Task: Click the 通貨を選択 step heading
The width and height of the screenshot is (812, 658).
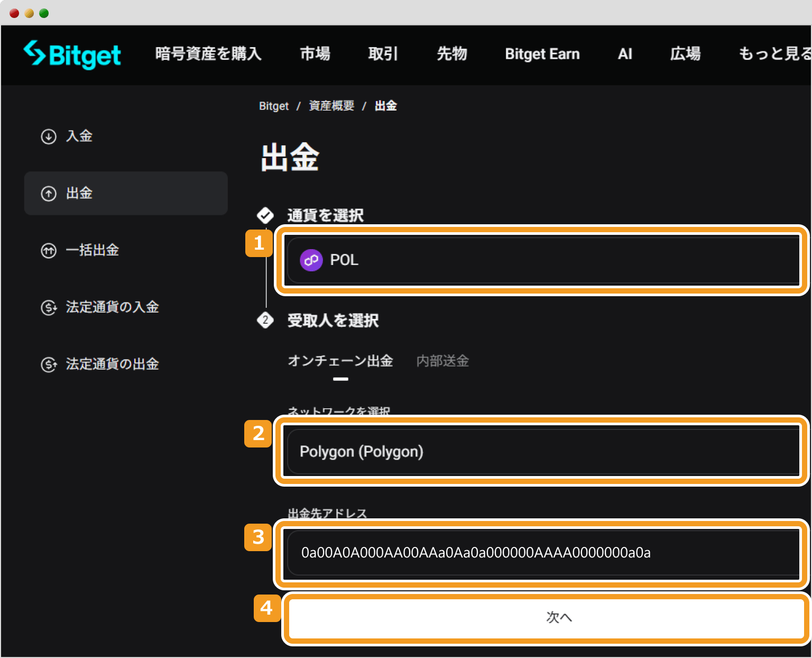Action: click(x=325, y=215)
